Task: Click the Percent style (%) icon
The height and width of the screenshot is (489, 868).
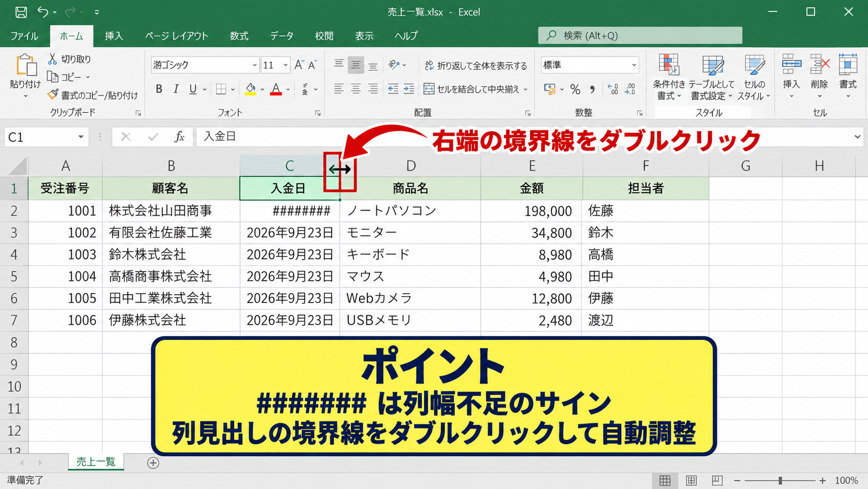Action: (x=575, y=89)
